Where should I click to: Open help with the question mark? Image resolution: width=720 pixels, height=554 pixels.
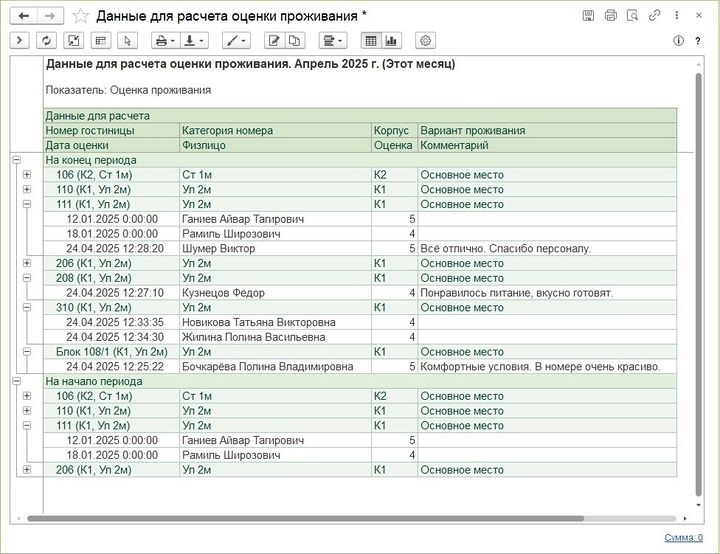698,41
